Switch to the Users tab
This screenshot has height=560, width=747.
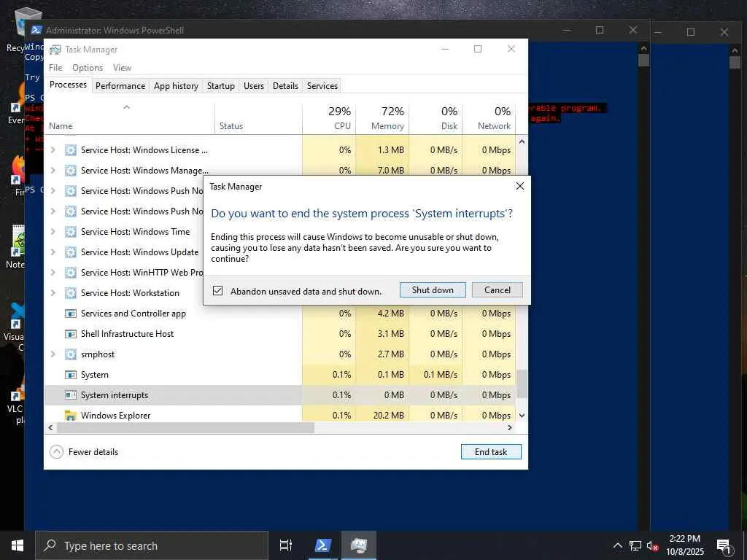click(x=253, y=86)
